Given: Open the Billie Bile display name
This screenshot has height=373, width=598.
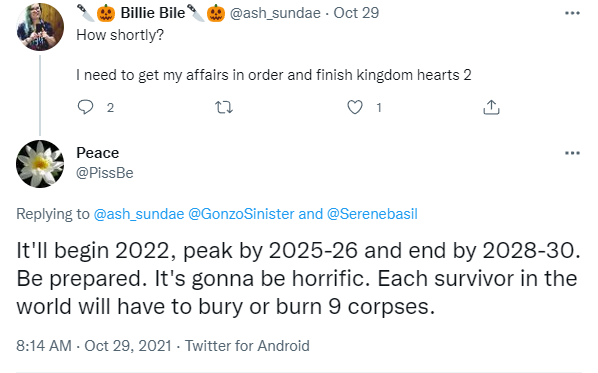Looking at the screenshot, I should (151, 13).
